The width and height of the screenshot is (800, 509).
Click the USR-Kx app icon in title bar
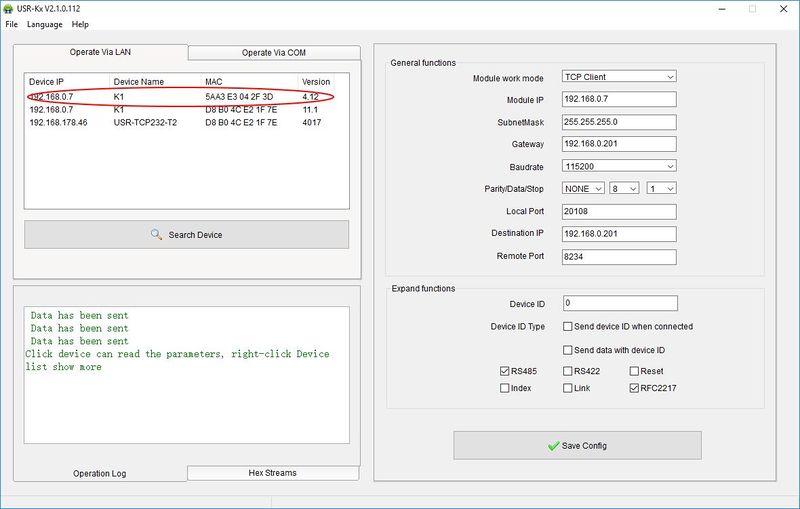point(8,9)
